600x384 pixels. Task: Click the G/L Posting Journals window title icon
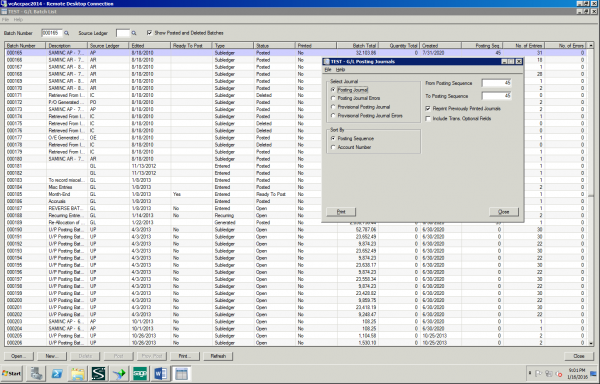(x=326, y=62)
